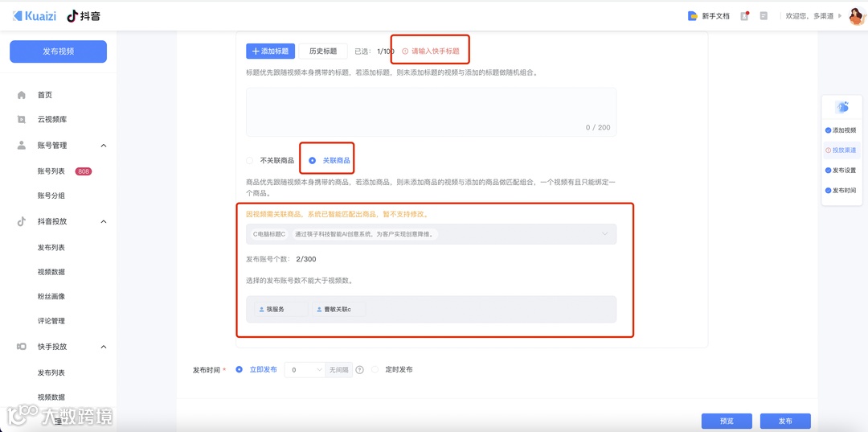Open the notification icon with red dot
The image size is (868, 432).
[744, 16]
